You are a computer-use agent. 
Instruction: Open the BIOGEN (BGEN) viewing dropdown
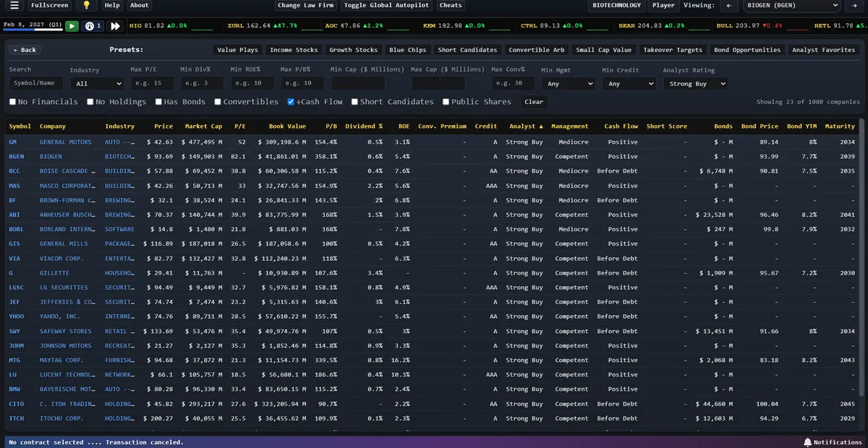click(791, 5)
